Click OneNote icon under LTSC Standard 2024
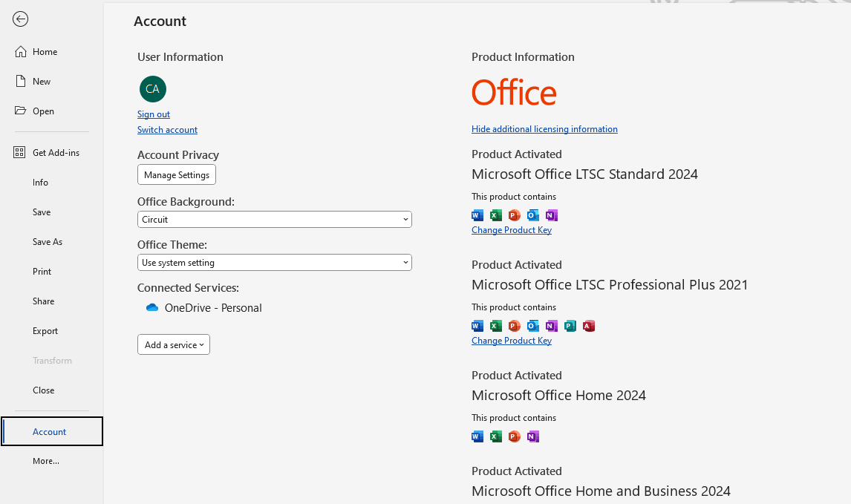This screenshot has height=504, width=851. (x=552, y=215)
